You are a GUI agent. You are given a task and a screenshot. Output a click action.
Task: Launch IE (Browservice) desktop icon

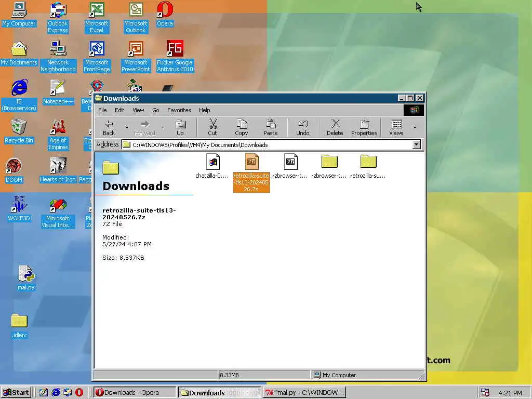click(19, 96)
